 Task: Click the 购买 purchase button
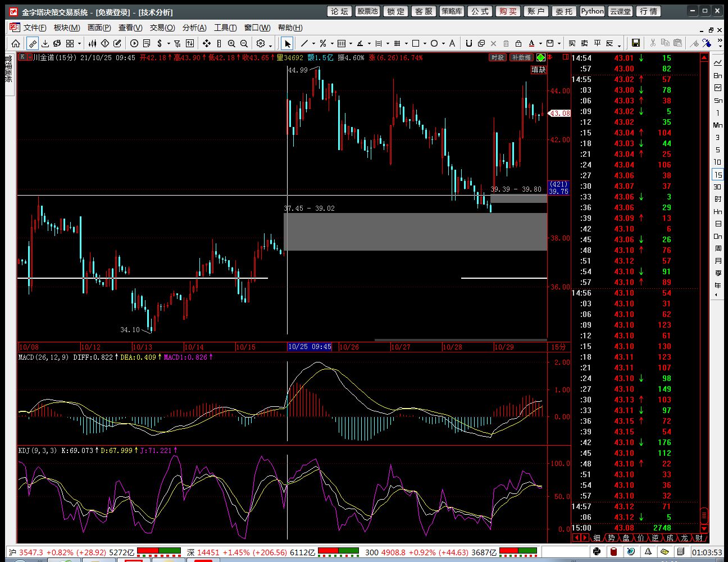pos(508,11)
